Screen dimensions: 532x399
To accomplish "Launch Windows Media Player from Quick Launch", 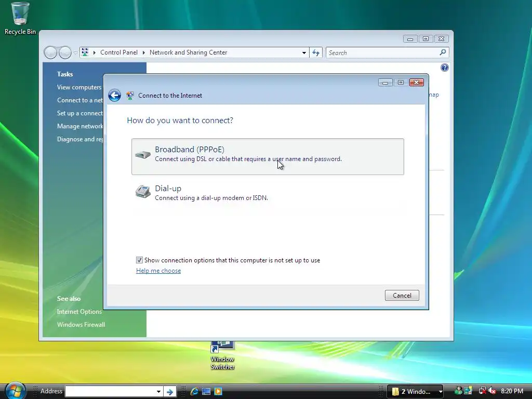I will click(218, 391).
